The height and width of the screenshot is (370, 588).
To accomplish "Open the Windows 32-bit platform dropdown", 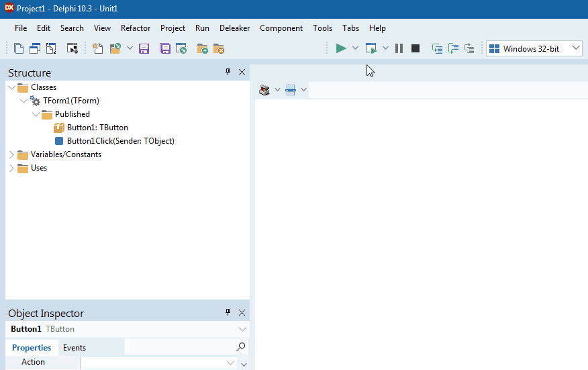I will pos(534,48).
